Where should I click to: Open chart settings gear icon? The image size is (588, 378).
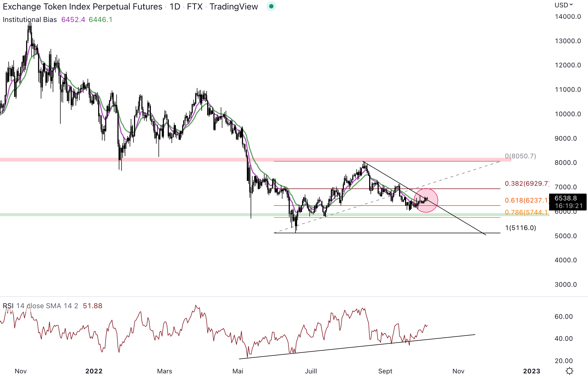(569, 371)
